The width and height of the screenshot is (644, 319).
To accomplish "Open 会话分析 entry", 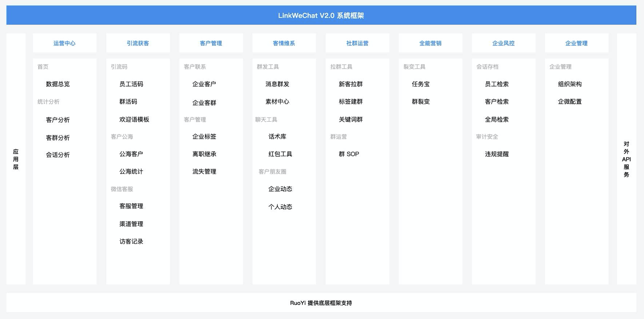I will pyautogui.click(x=58, y=155).
